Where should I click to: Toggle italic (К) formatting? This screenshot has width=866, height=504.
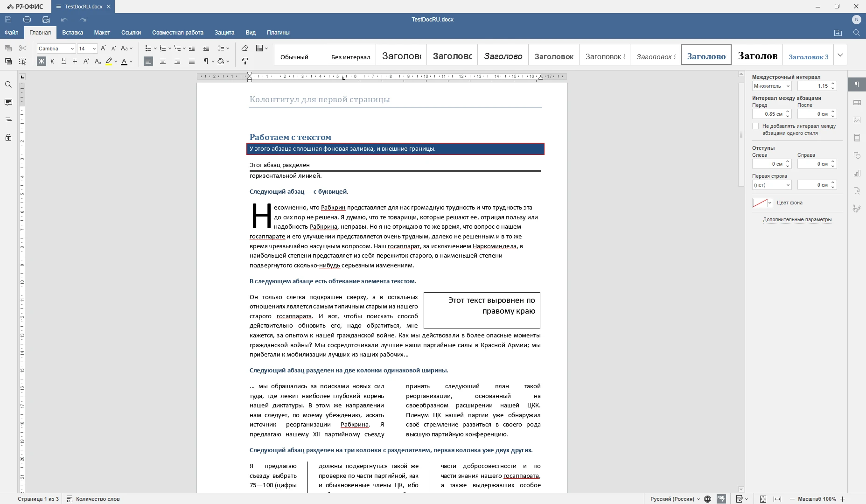coord(52,61)
